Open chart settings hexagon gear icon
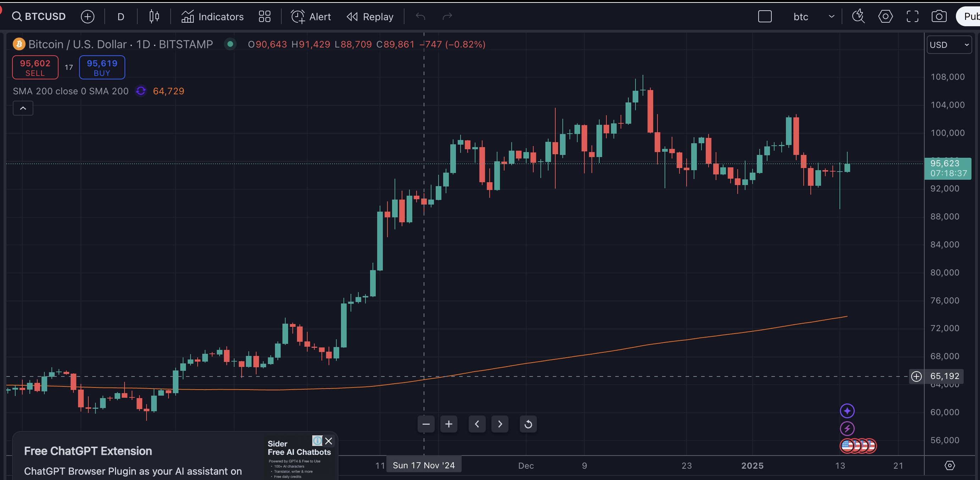This screenshot has height=480, width=980. 885,16
